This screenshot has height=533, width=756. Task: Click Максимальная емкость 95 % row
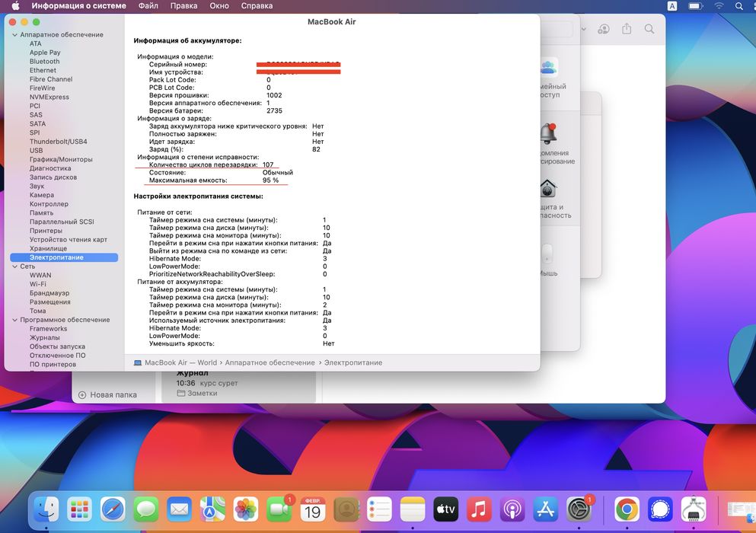(x=214, y=180)
